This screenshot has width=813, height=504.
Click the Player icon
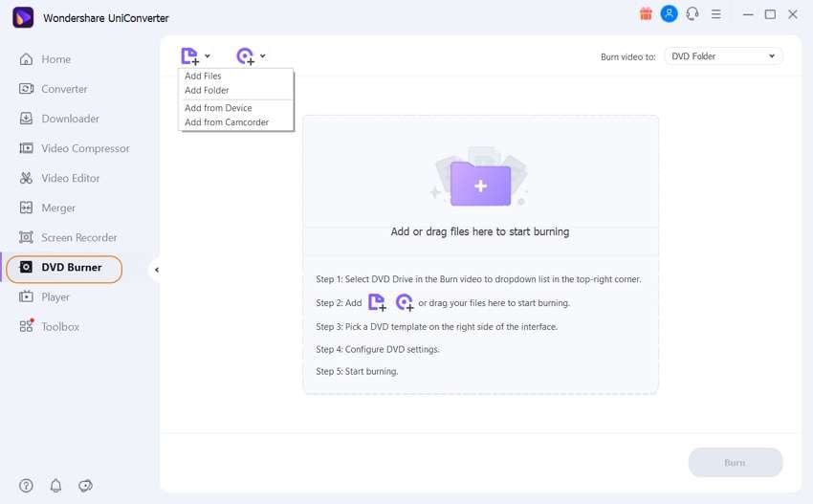[x=26, y=296]
